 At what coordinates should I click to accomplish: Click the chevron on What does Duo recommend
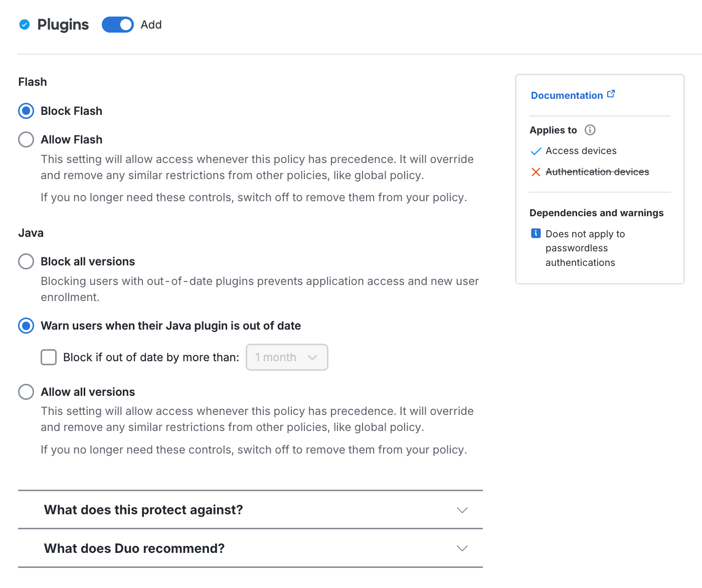tap(462, 548)
